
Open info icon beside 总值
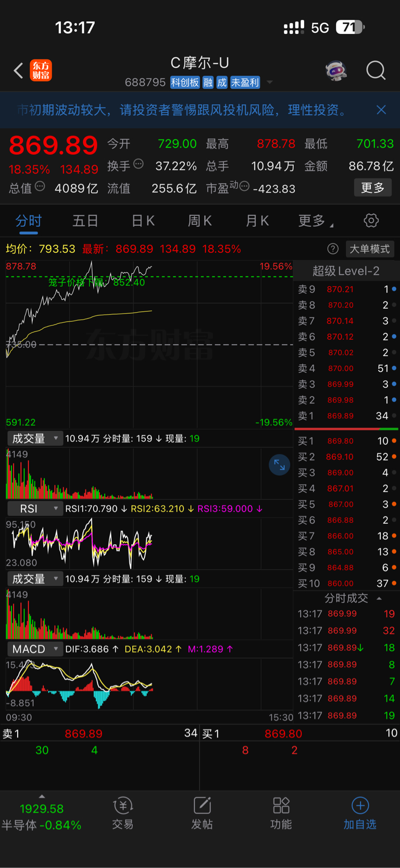(40, 186)
